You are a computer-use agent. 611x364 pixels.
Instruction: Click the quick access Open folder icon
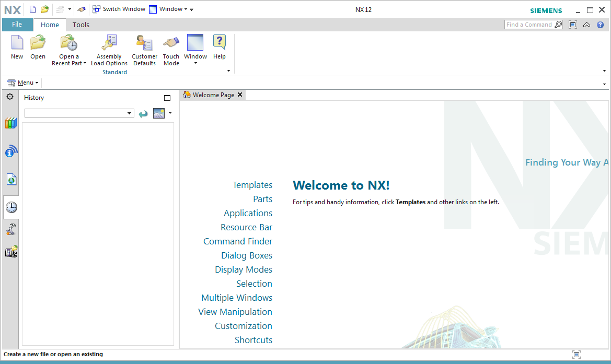[x=45, y=9]
